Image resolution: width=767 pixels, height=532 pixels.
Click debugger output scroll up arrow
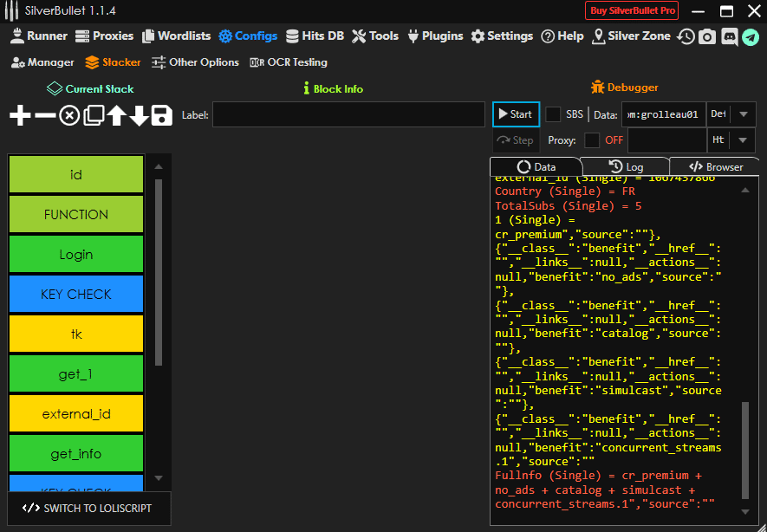(745, 191)
